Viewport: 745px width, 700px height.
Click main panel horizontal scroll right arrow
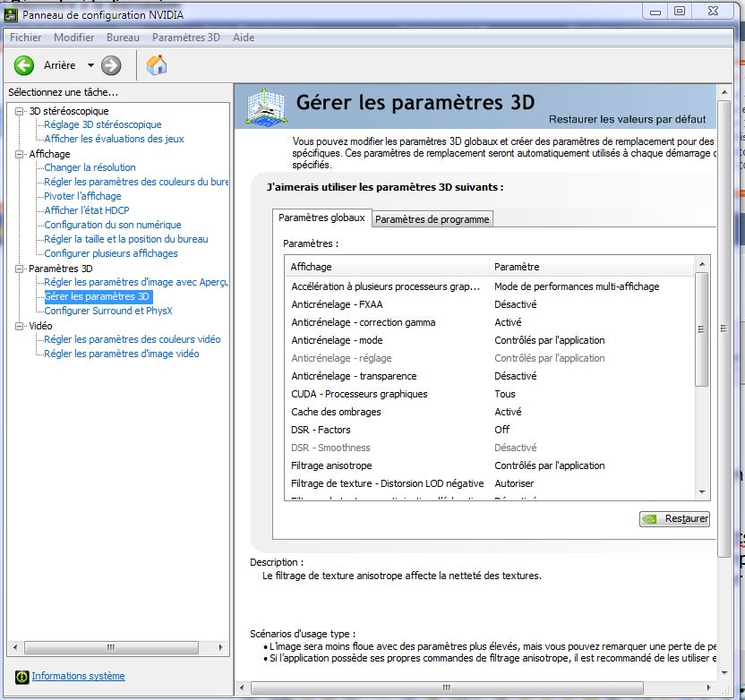click(708, 687)
